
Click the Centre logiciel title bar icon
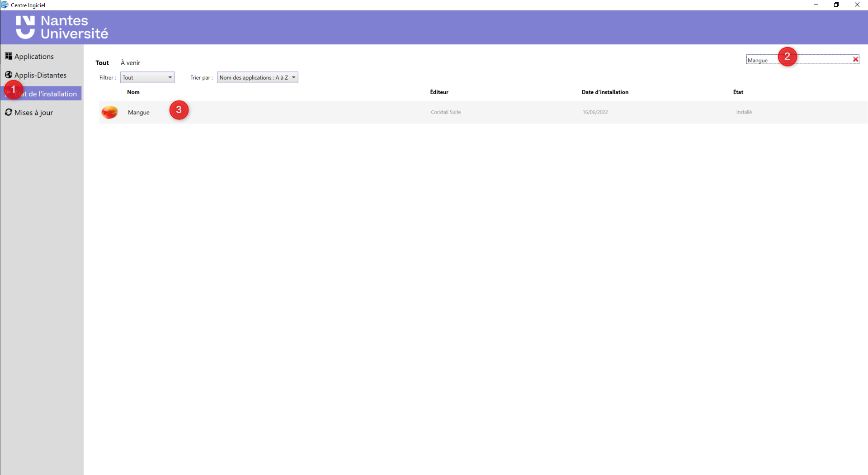coord(5,5)
